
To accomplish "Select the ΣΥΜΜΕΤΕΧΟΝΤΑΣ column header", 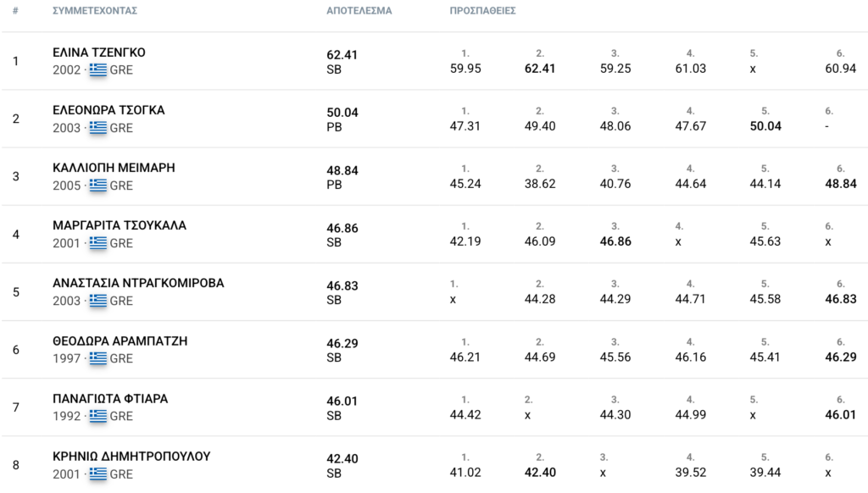I will [95, 10].
